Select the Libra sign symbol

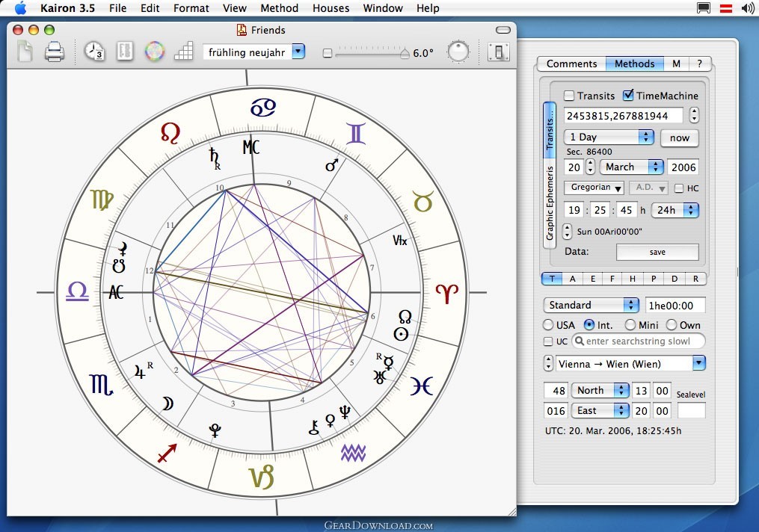(78, 292)
